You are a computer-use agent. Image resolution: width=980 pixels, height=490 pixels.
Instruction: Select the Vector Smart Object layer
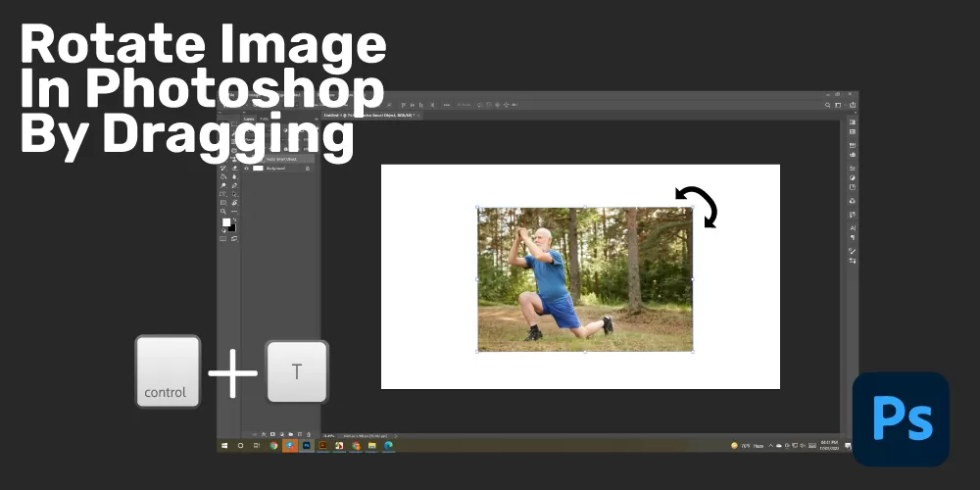tap(278, 159)
